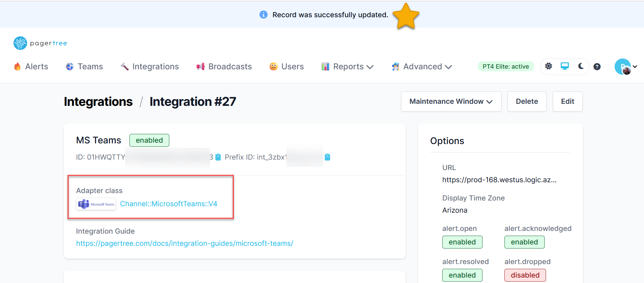The image size is (644, 283).
Task: Open the Alerts page
Action: (x=31, y=67)
